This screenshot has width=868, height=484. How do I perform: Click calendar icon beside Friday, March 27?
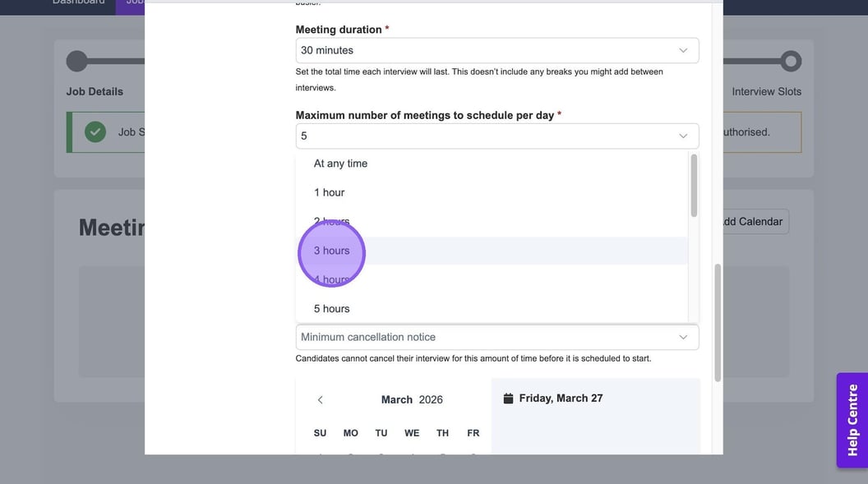508,399
